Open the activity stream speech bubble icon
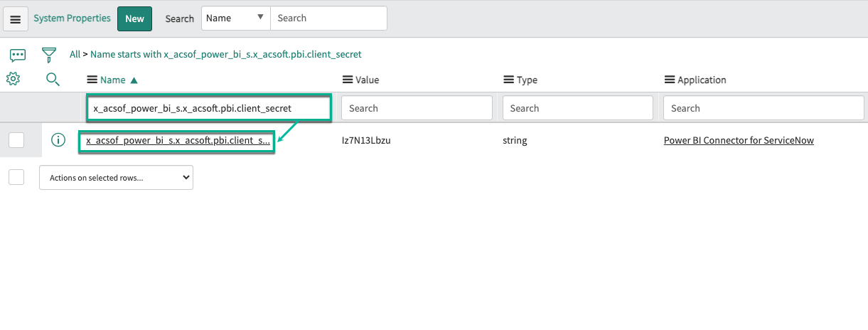The image size is (868, 330). (18, 55)
